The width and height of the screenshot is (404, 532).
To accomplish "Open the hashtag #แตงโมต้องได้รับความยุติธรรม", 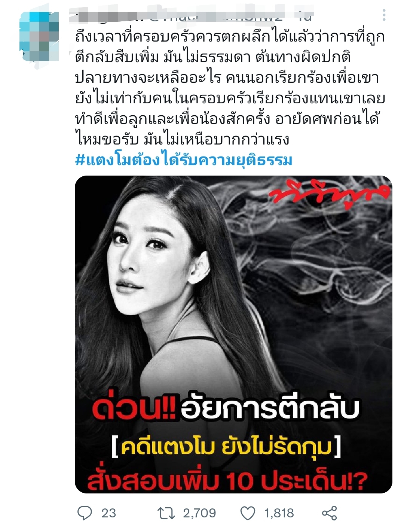I will point(184,160).
